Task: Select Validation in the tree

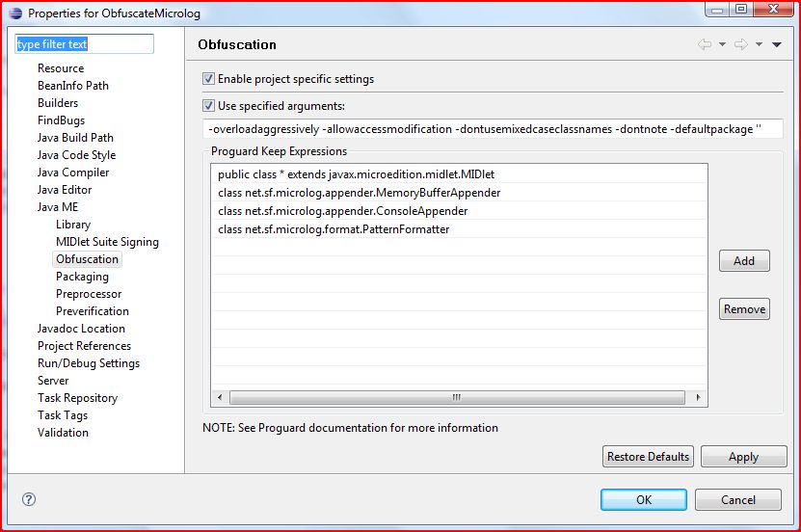Action: [63, 433]
